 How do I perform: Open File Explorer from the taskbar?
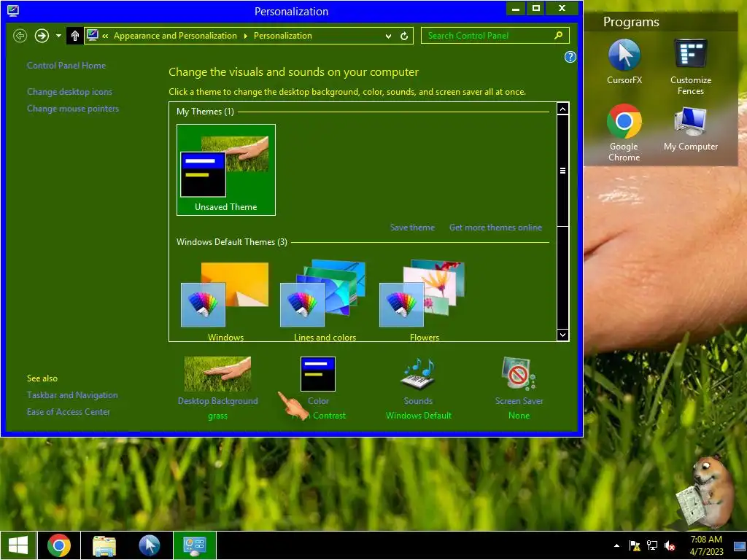tap(104, 545)
